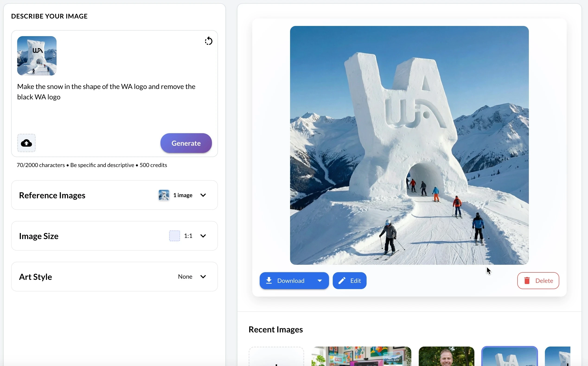Screen dimensions: 588x366
Task: Click the prompt text describing the WA logo
Action: tap(106, 92)
